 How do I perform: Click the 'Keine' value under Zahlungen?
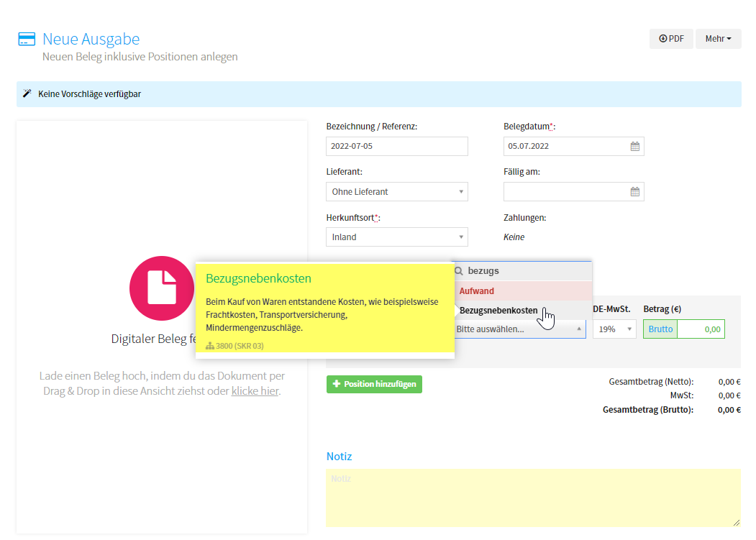coord(514,237)
